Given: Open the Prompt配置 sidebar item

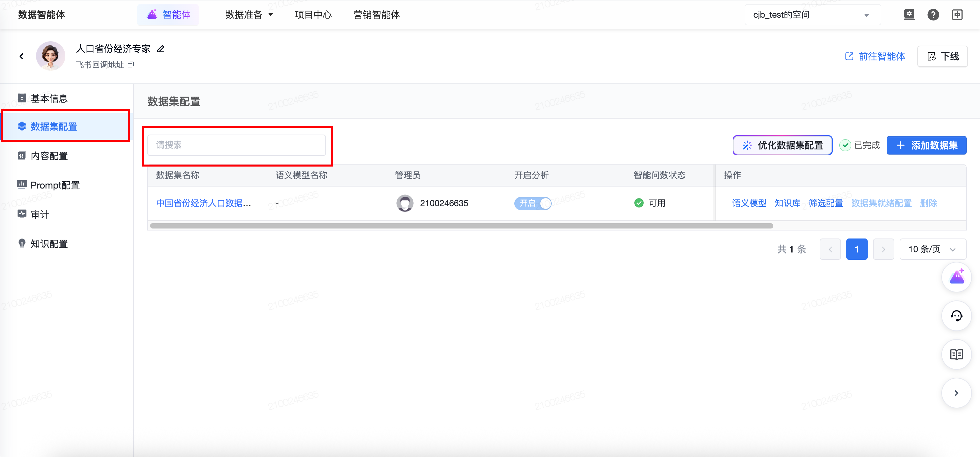Looking at the screenshot, I should pyautogui.click(x=55, y=185).
